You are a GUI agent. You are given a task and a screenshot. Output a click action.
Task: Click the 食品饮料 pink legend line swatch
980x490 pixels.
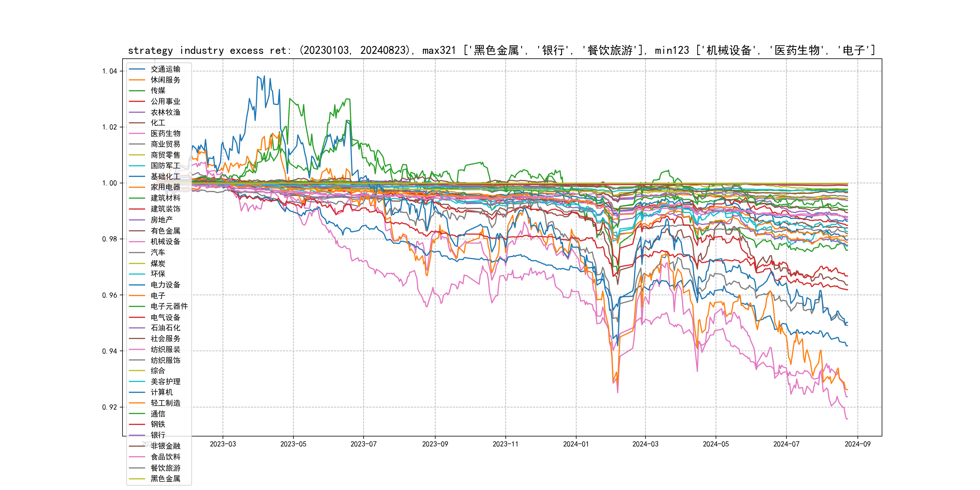[x=137, y=457]
